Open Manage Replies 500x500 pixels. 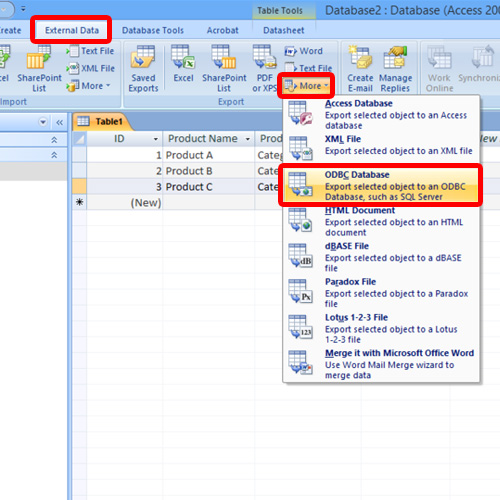click(395, 69)
